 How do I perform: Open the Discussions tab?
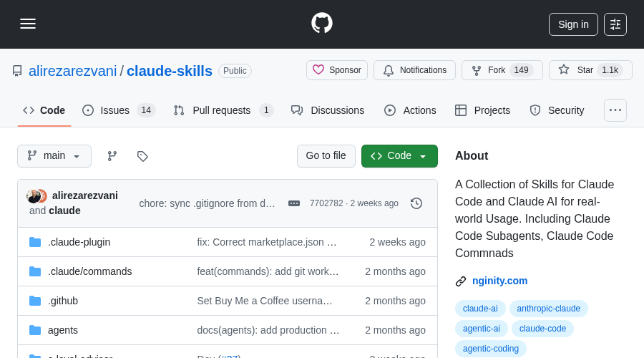(328, 110)
